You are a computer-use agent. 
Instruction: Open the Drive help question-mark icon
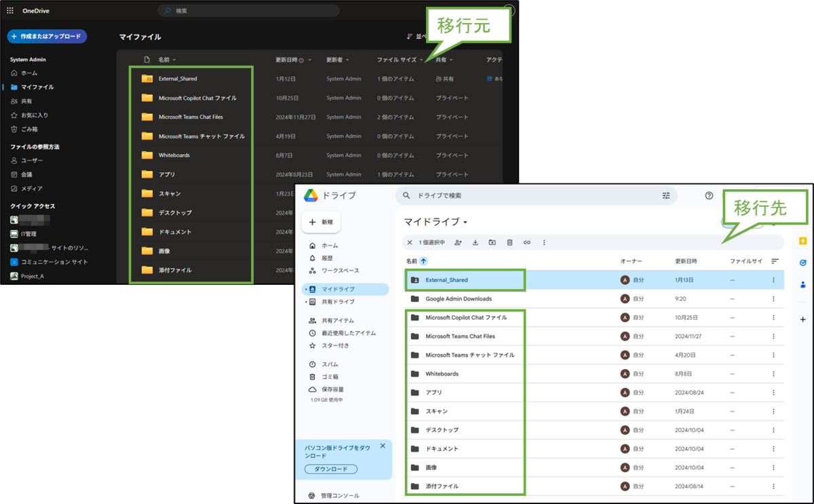click(x=710, y=195)
